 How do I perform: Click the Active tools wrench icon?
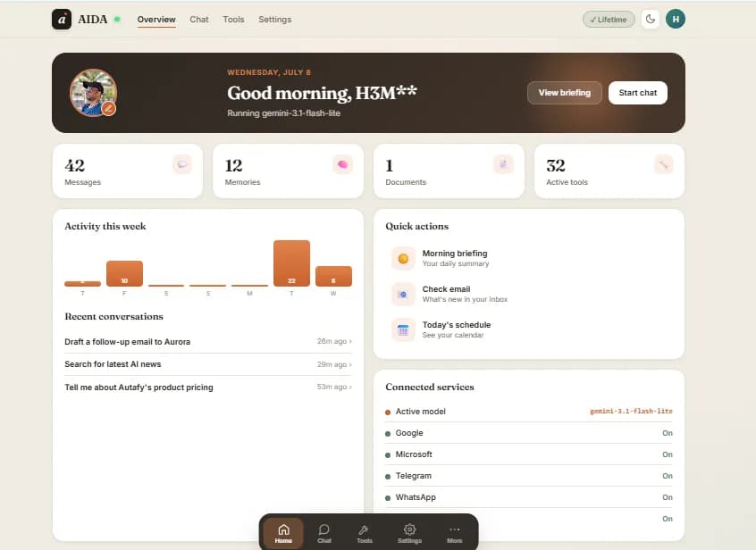pos(663,164)
